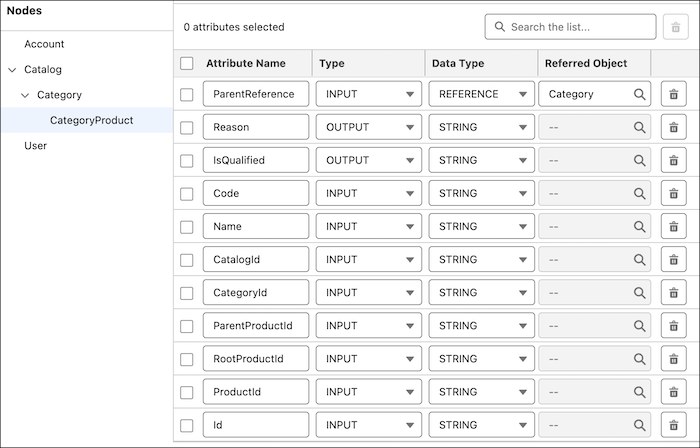
Task: Open the Type dropdown for ParentReference
Action: [x=369, y=94]
